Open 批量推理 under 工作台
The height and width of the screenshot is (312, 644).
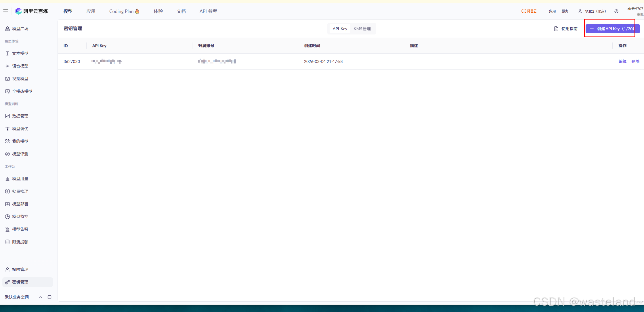[x=20, y=191]
